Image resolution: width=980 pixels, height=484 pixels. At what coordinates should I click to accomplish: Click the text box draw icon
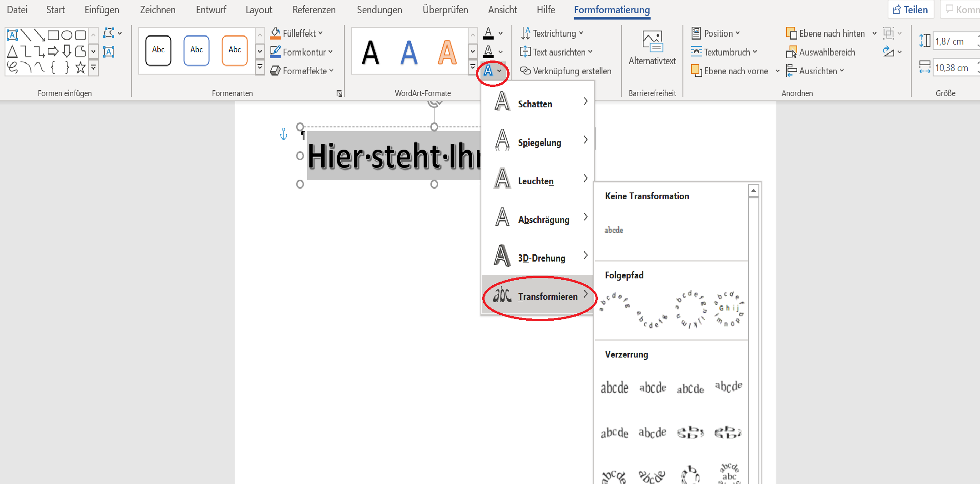point(12,35)
